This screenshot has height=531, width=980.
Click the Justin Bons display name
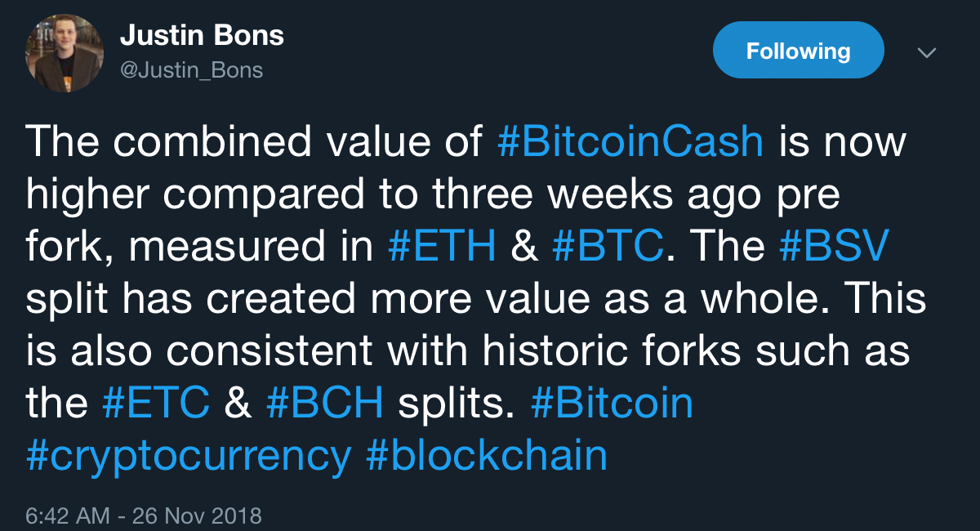coord(202,35)
